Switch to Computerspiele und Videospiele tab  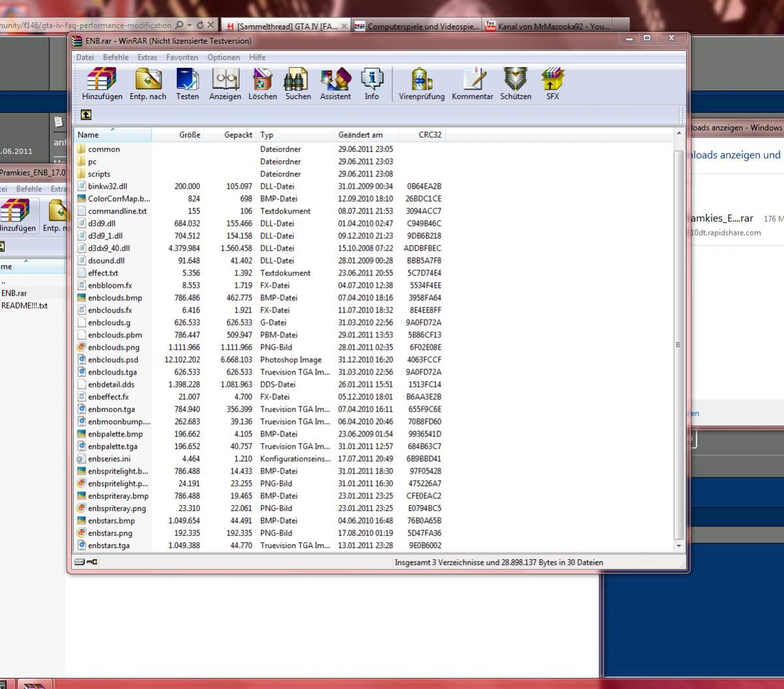coord(418,26)
